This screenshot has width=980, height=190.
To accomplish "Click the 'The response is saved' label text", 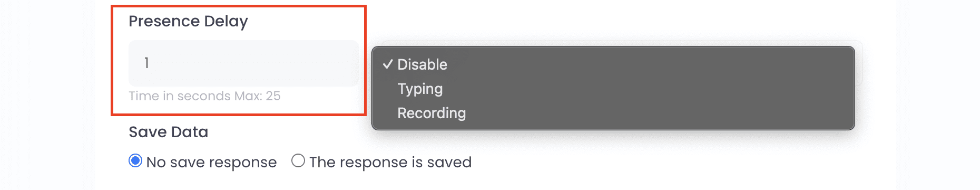I will (x=390, y=162).
